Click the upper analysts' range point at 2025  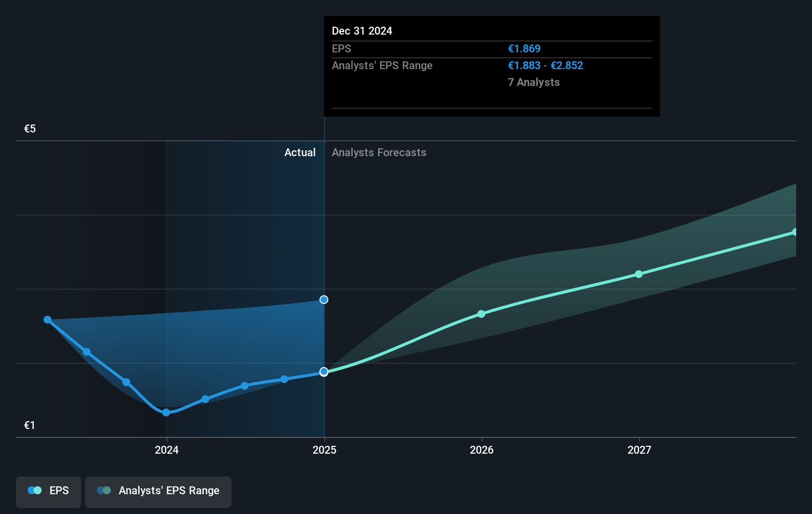coord(324,300)
